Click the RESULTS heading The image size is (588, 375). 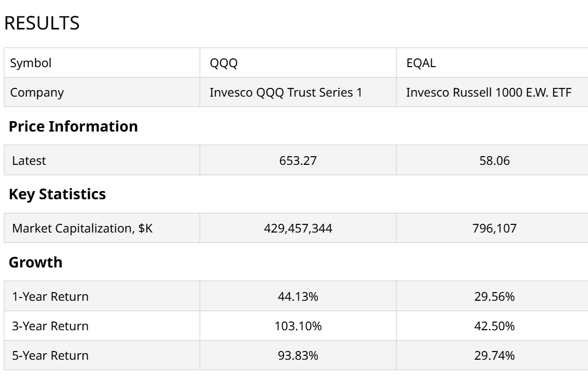(x=41, y=23)
